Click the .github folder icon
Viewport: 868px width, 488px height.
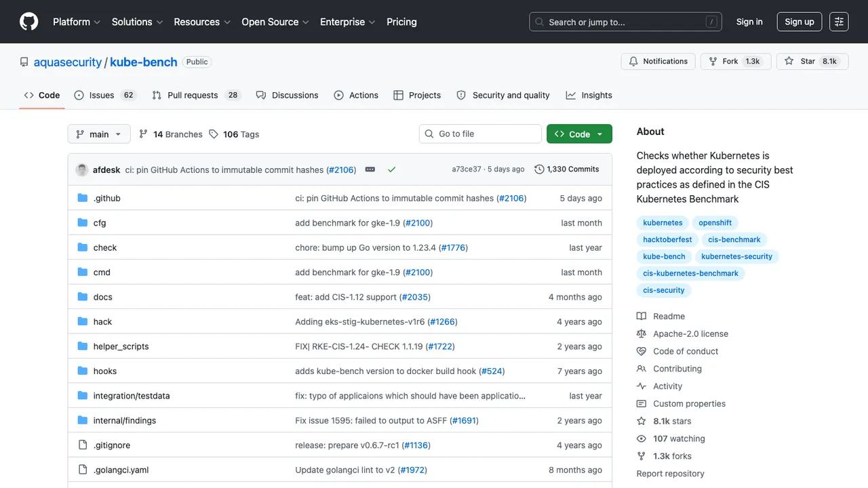click(x=83, y=198)
